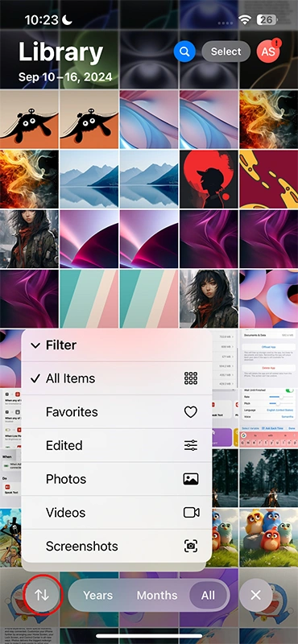Tap the 10:23 clock in status bar

[43, 19]
